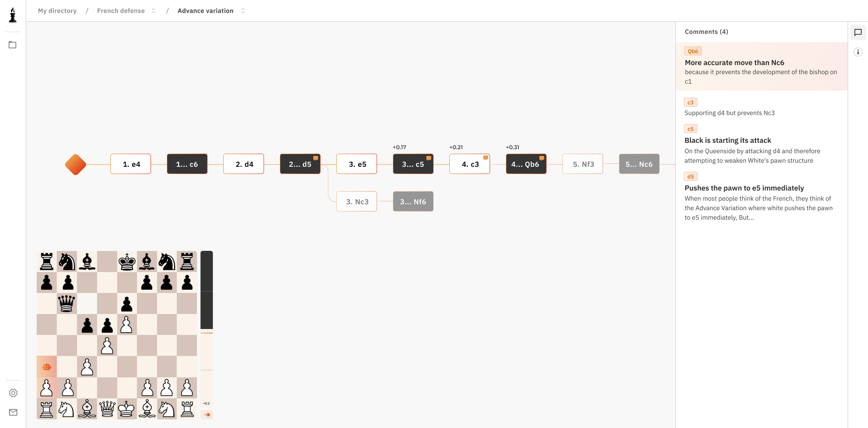The width and height of the screenshot is (868, 428).
Task: Open the comments panel speech bubble icon
Action: click(858, 33)
